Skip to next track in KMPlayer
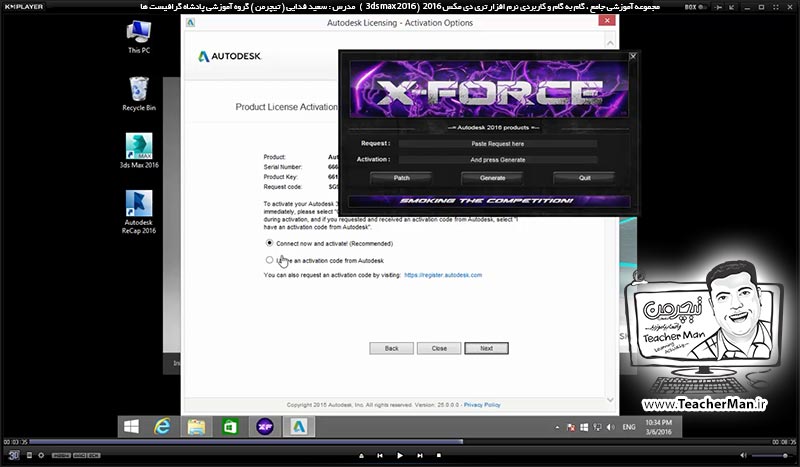This screenshot has height=467, width=800. 419,455
